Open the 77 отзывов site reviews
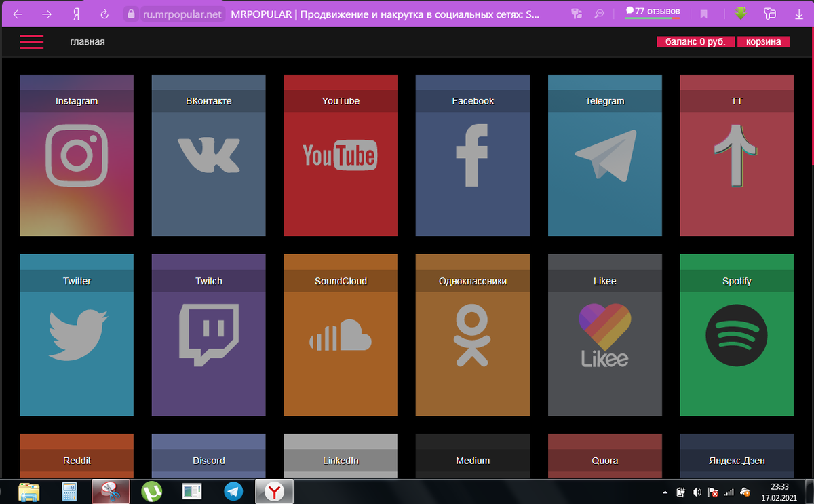 coord(653,12)
